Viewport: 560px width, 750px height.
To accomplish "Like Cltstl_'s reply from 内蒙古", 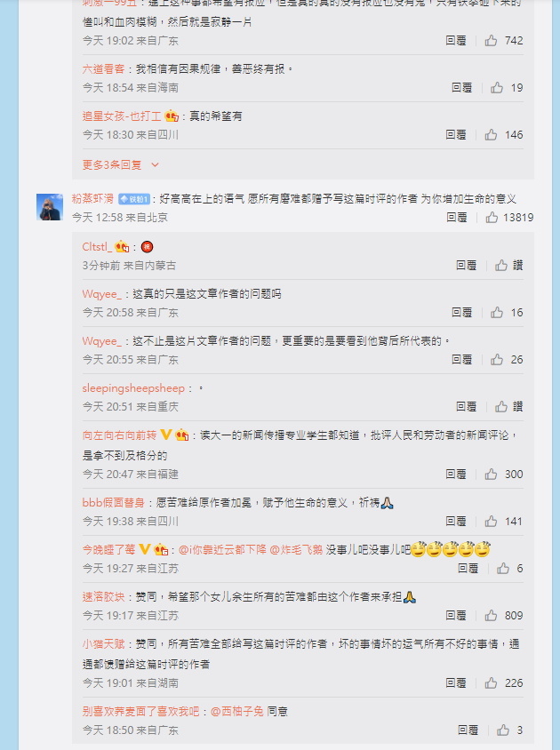I will (508, 266).
